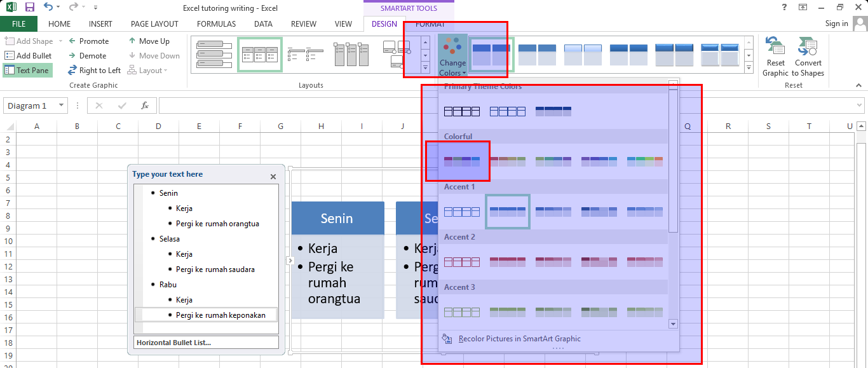
Task: Click the Add Bullet button
Action: (29, 56)
